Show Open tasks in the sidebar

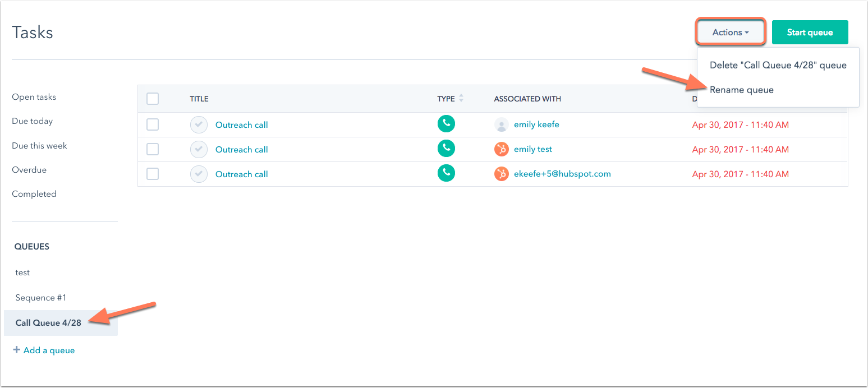[x=34, y=97]
